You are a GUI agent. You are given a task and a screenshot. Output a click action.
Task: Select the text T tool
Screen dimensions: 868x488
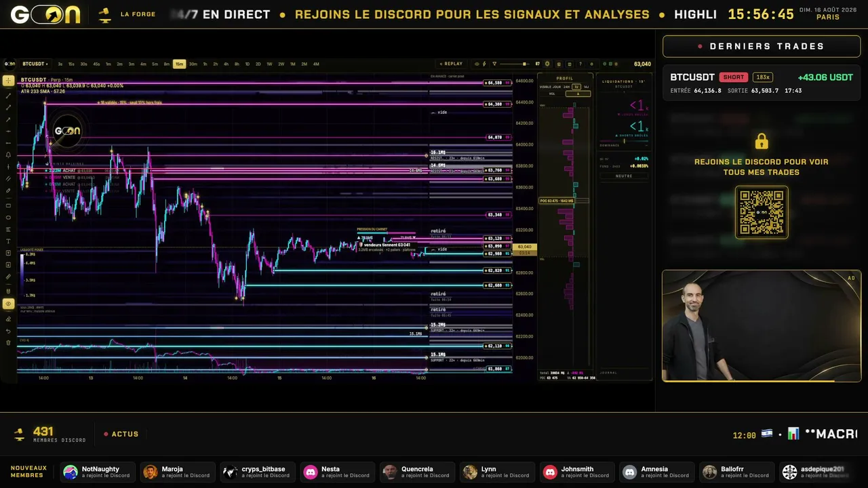tap(8, 241)
